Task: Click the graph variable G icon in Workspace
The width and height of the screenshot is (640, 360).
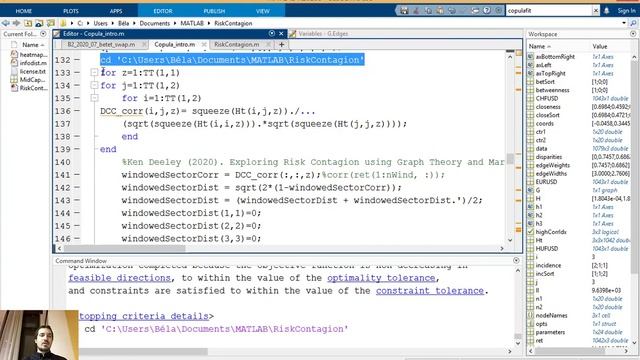Action: pyautogui.click(x=531, y=190)
